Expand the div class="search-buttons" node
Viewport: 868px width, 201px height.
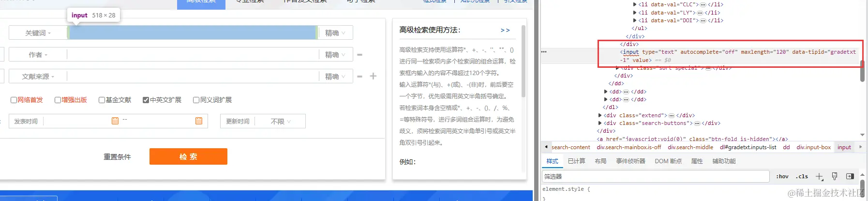click(x=600, y=123)
